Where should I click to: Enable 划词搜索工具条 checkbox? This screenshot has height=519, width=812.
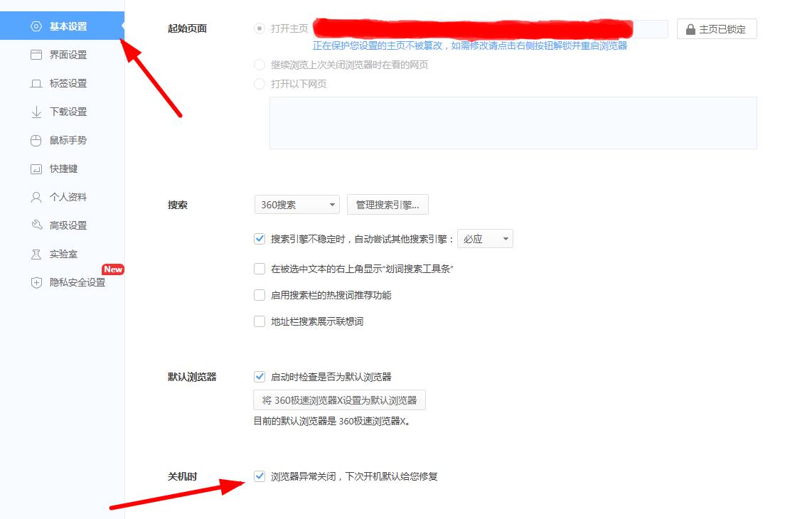[260, 269]
